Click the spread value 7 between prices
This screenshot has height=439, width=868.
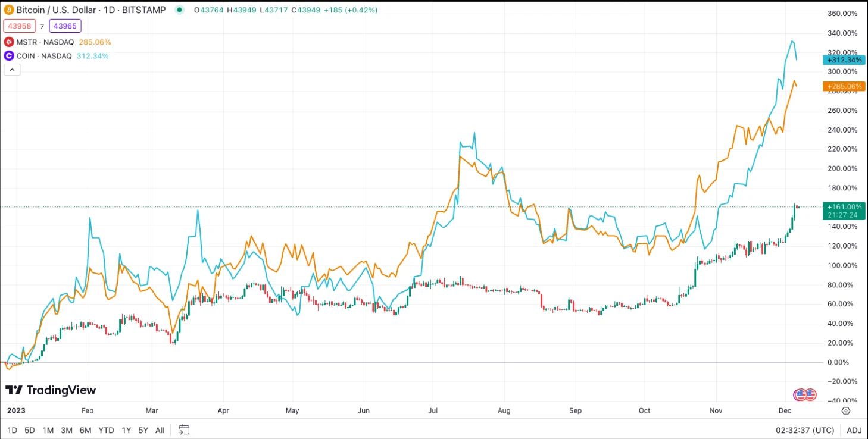click(x=42, y=26)
